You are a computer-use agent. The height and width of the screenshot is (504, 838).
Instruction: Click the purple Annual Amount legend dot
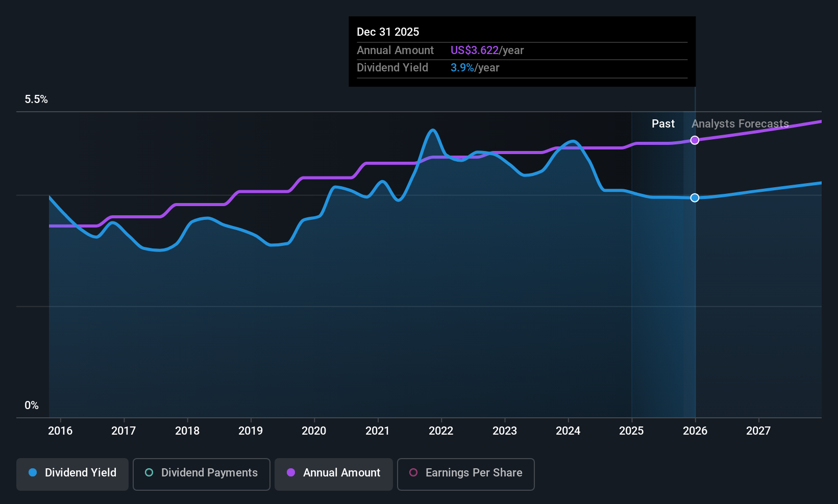[x=291, y=472]
